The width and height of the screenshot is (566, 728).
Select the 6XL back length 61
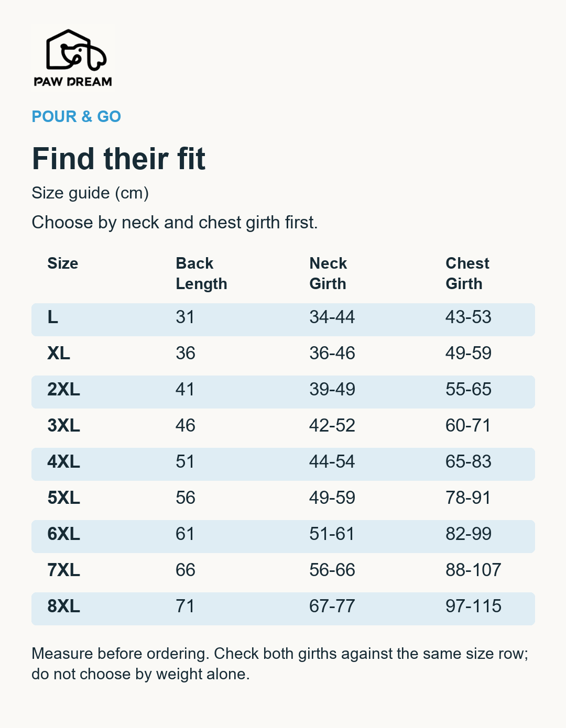coord(185,534)
